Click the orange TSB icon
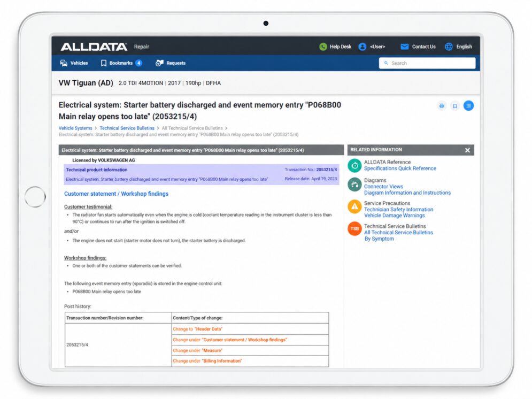 click(354, 229)
